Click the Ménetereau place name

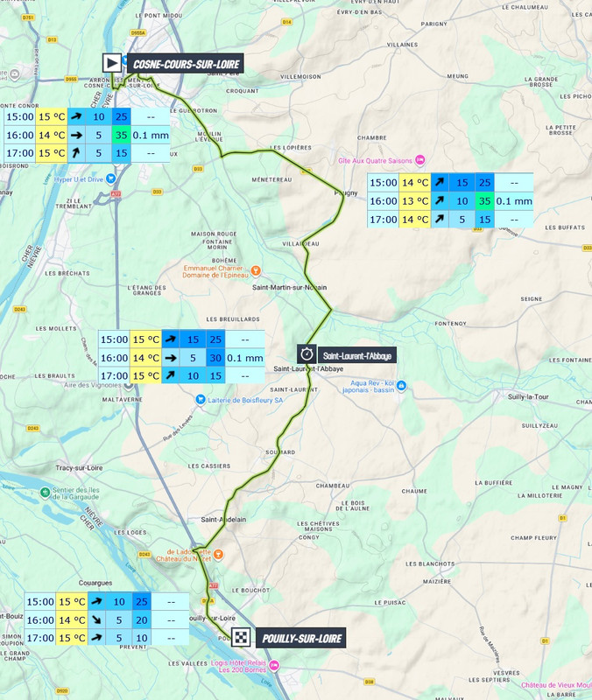271,179
